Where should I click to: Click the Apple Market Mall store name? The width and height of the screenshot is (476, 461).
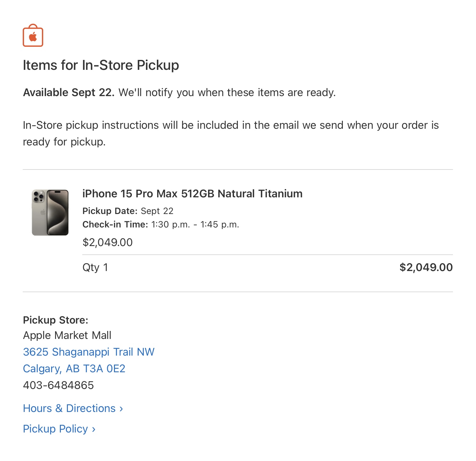[67, 335]
